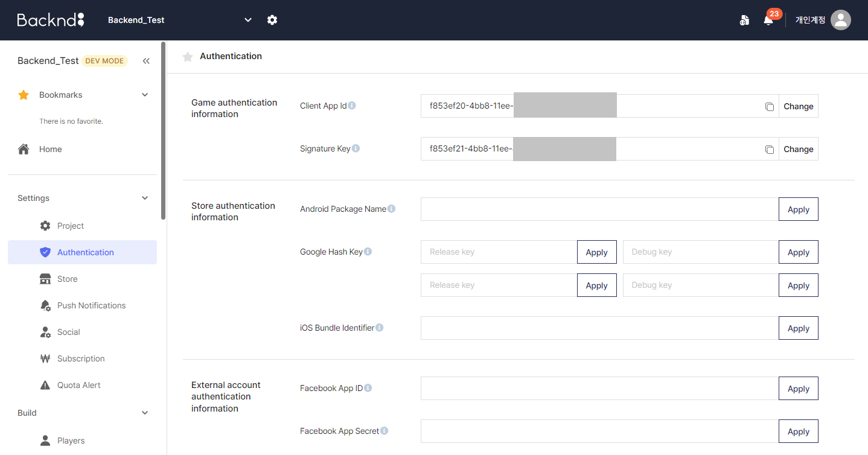Click the Android Package Name field
This screenshot has width=868, height=455.
pos(600,209)
